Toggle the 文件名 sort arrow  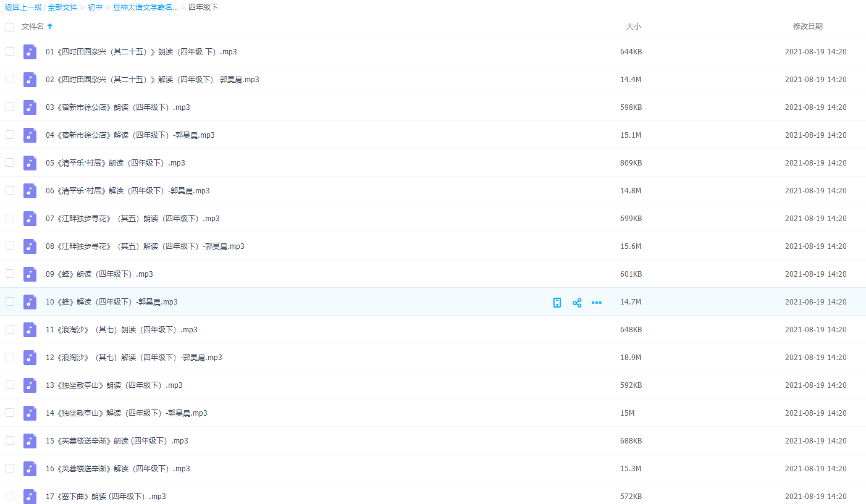pos(50,27)
